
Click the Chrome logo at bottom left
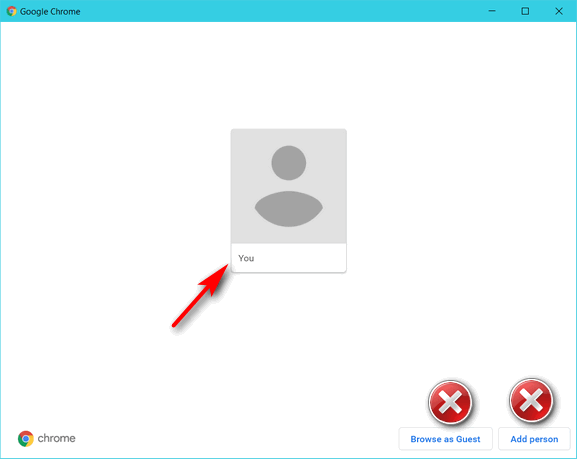coord(26,438)
